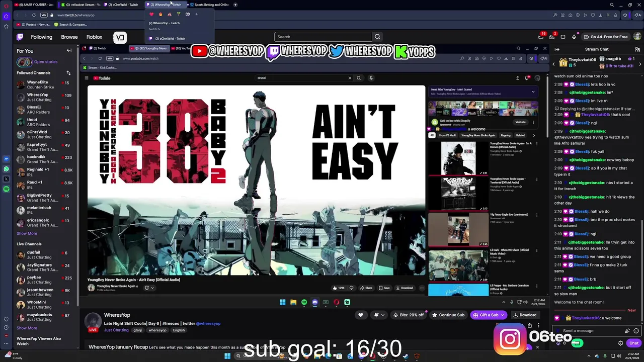Screen dimensions: 644x362
Task: Show previous gift leaderboard entry
Action: 553,63
